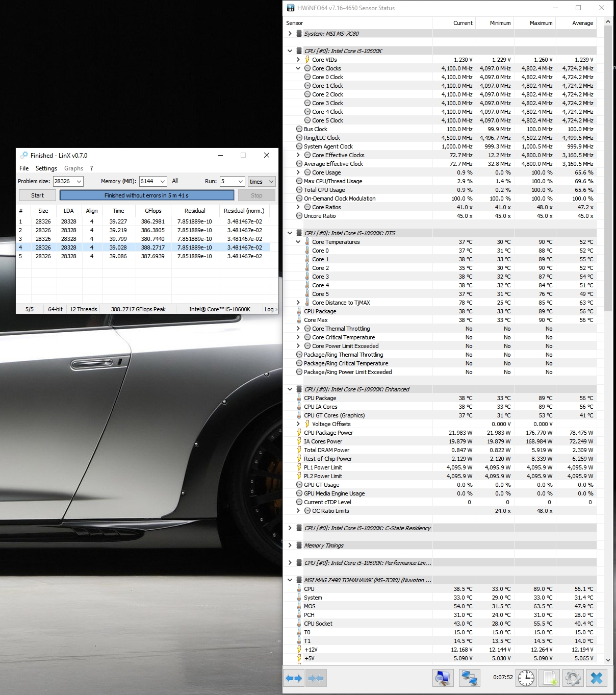Screen dimensions: 616x695
Task: Expand Core Thermal Throttling row
Action: (298, 329)
